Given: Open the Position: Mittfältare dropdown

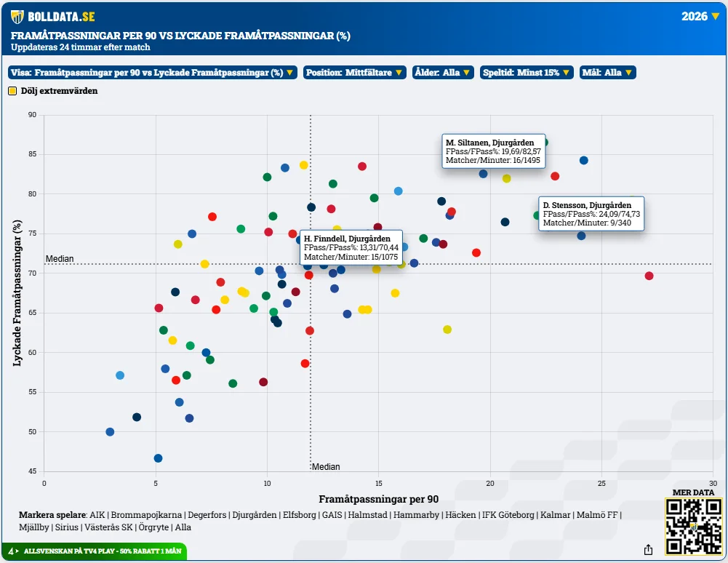Looking at the screenshot, I should tap(355, 73).
